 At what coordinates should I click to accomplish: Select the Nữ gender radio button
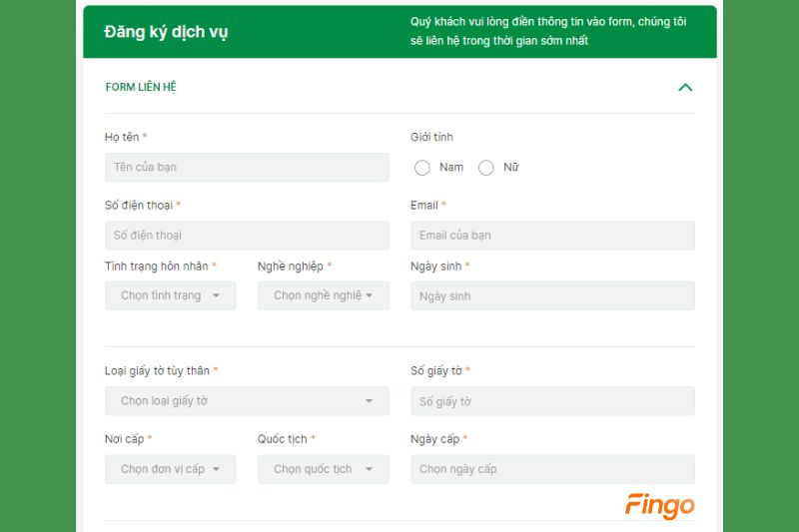pos(485,168)
